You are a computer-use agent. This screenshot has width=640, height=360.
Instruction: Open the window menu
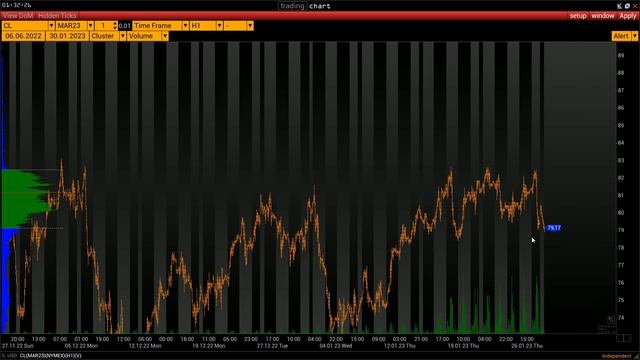[602, 16]
